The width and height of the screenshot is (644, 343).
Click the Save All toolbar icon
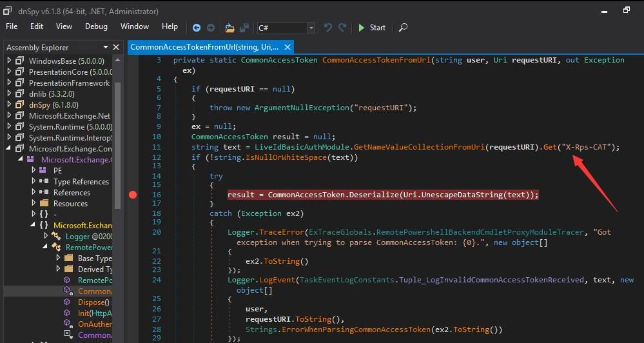(x=244, y=28)
